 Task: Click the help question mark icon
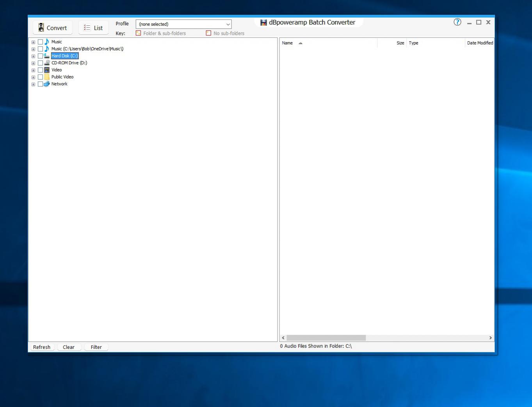pos(457,22)
